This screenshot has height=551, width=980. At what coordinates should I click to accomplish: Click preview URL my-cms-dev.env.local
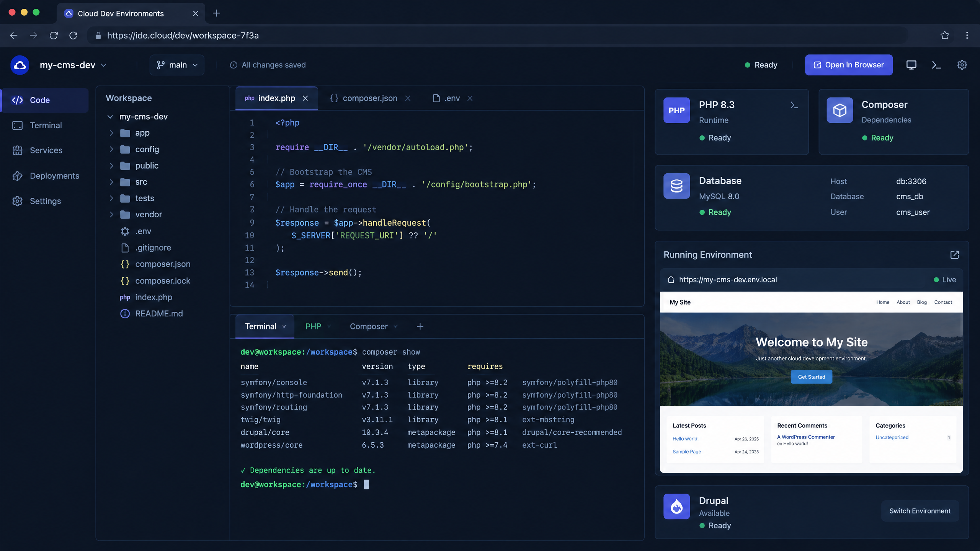[728, 280]
